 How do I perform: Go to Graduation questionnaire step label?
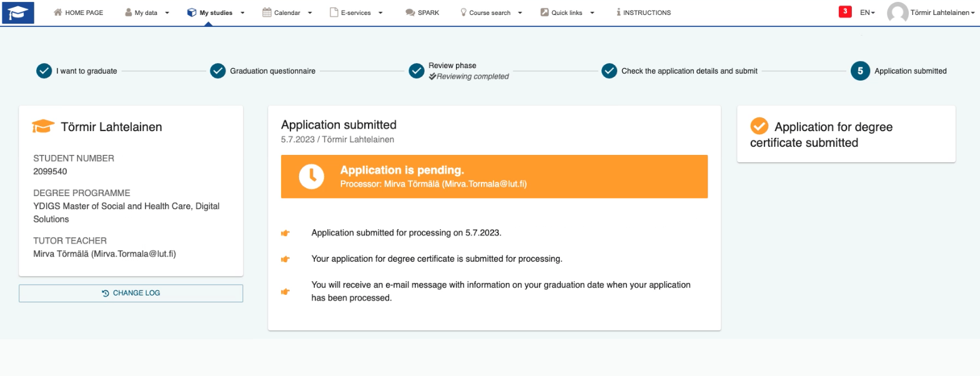tap(273, 71)
